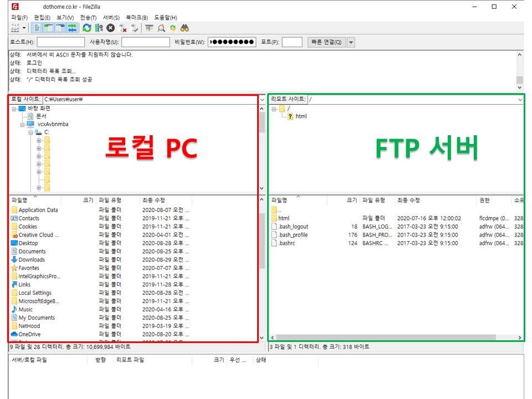Toggle remote directory tree display
The image size is (532, 399).
click(60, 28)
